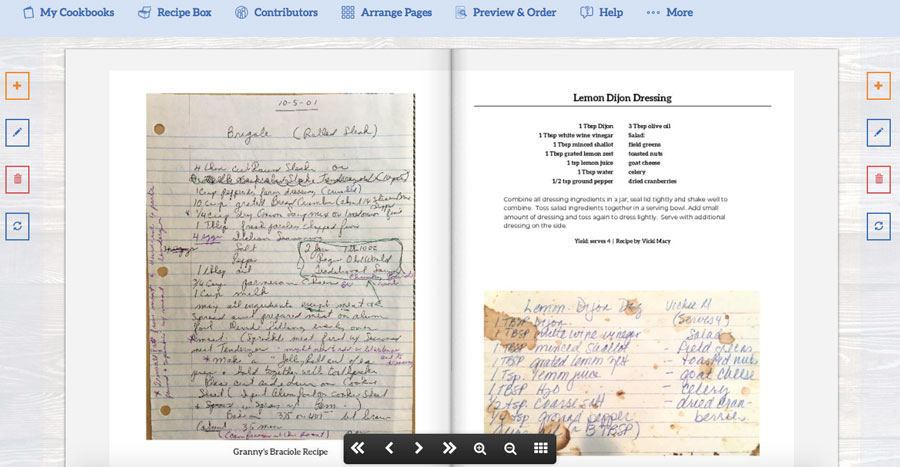This screenshot has height=467, width=900.
Task: Delete the left page using trash icon
Action: click(17, 179)
